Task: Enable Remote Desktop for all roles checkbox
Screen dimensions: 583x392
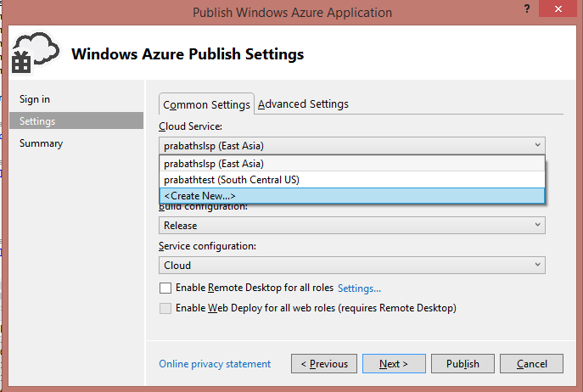Action: click(x=165, y=288)
